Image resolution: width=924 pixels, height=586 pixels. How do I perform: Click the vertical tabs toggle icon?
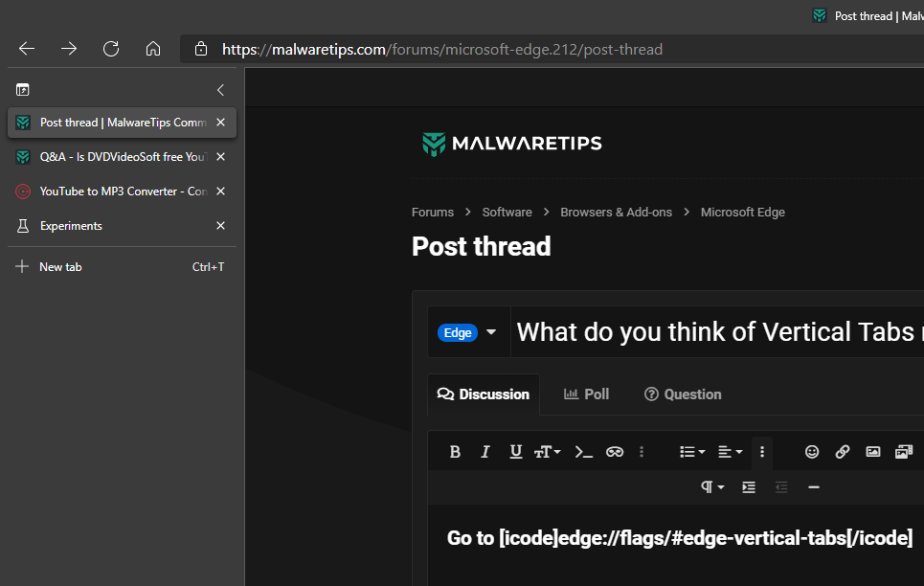22,90
